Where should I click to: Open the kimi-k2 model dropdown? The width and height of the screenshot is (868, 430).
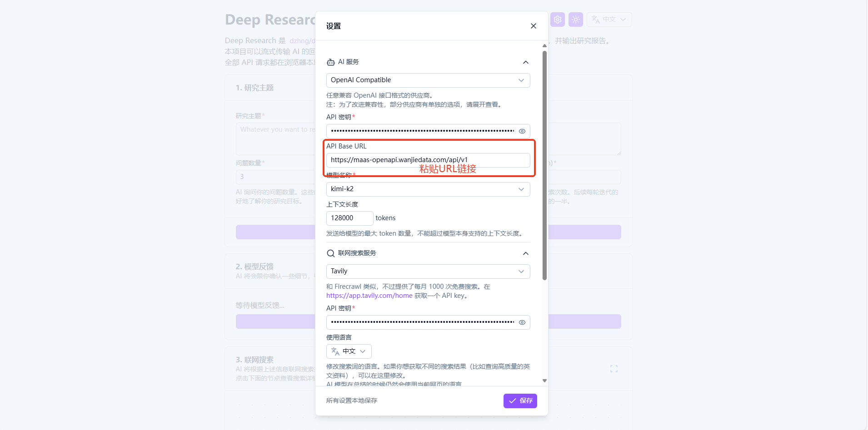tap(428, 189)
